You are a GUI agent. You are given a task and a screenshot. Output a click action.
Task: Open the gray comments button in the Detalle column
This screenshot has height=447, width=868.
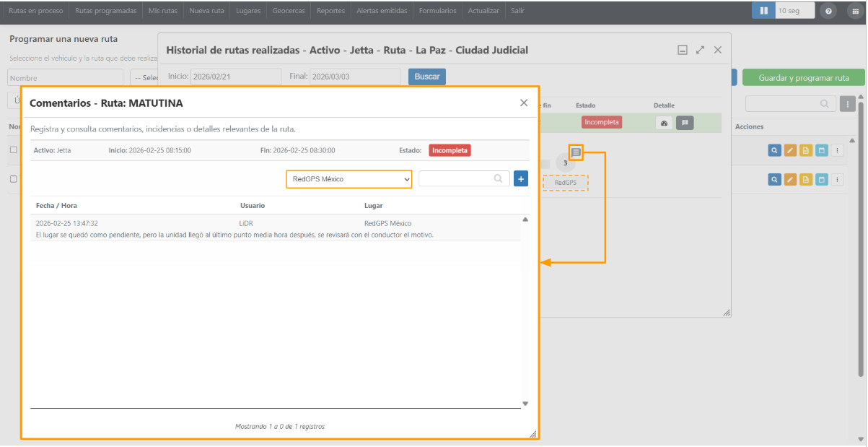coord(685,123)
